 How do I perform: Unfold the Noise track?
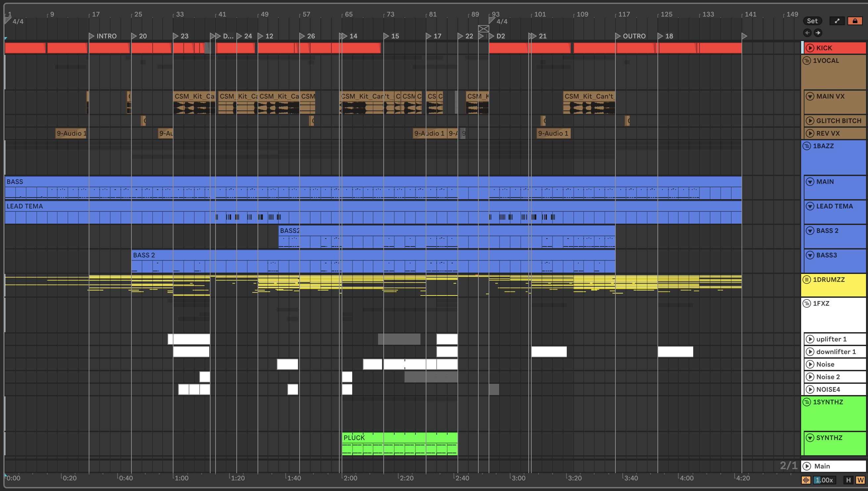810,364
